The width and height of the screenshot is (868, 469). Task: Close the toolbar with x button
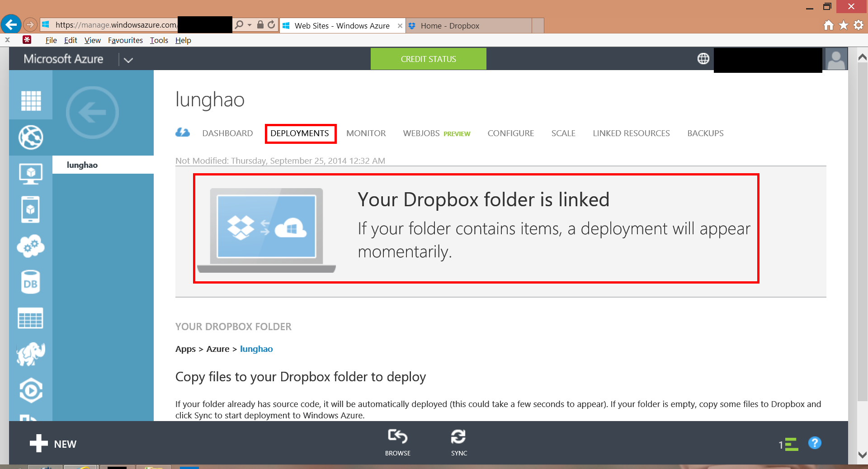tap(7, 40)
